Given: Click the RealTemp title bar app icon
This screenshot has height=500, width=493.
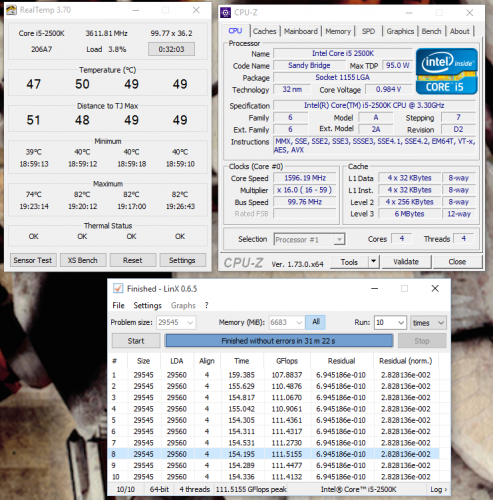Looking at the screenshot, I should coord(12,10).
